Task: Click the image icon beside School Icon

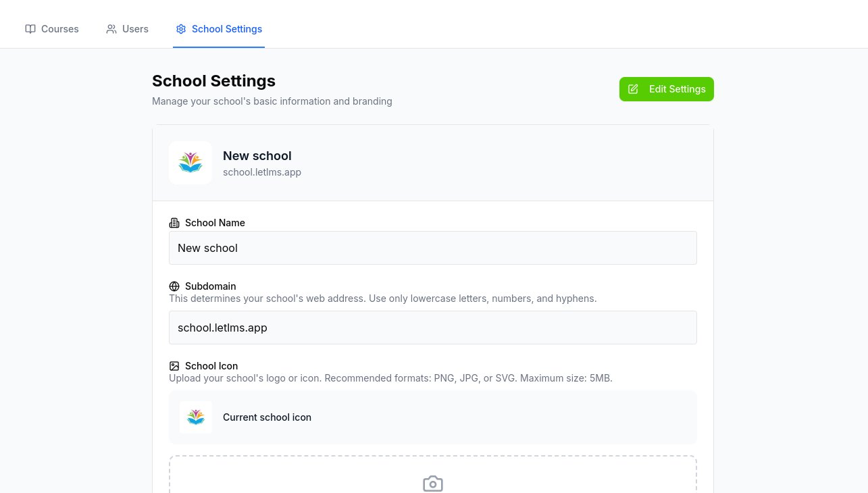Action: tap(174, 366)
